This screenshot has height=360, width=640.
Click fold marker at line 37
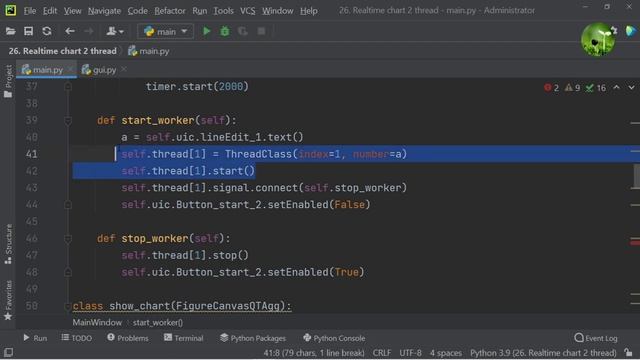point(68,87)
